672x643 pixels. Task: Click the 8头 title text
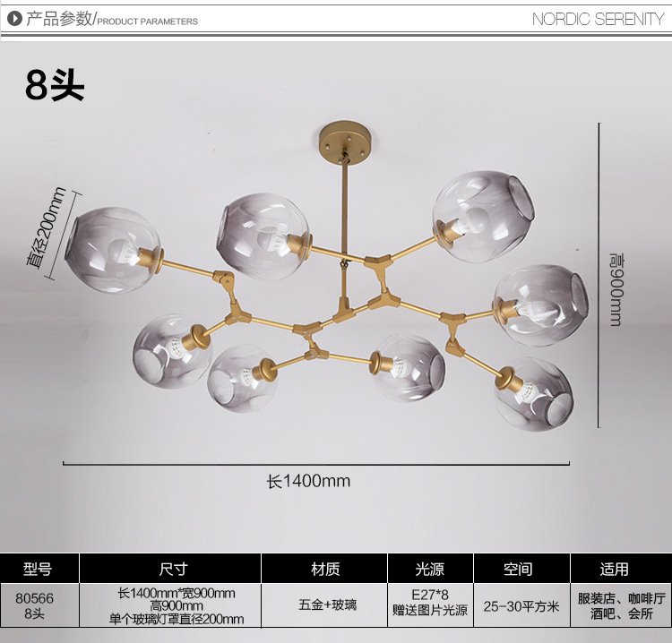point(55,85)
